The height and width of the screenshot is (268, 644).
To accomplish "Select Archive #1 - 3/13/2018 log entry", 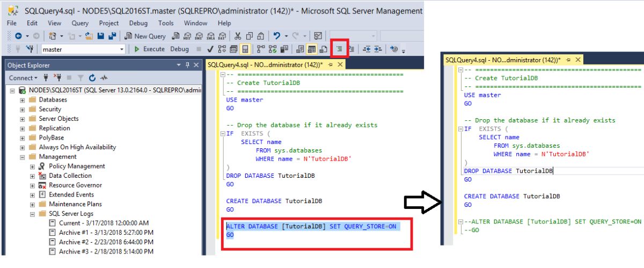I will tap(106, 233).
